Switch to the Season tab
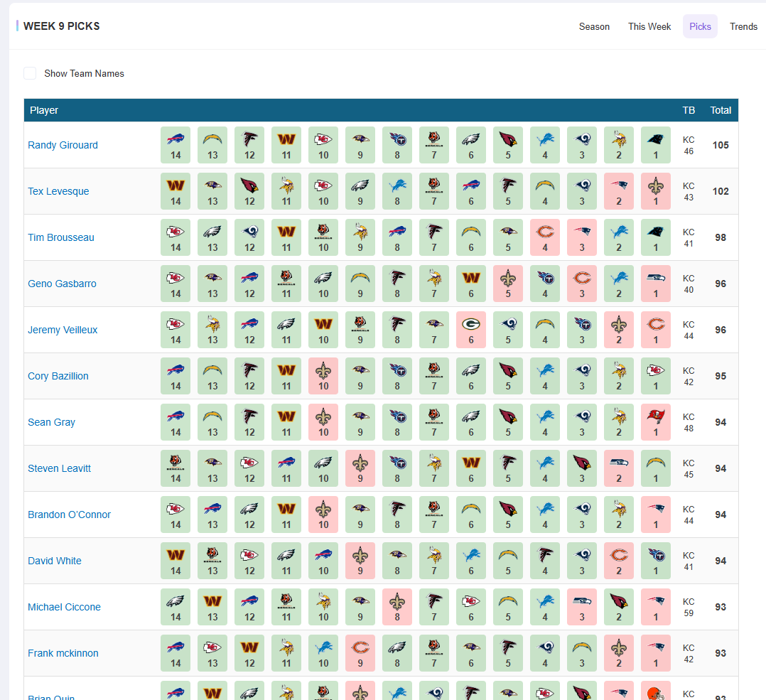 tap(594, 26)
